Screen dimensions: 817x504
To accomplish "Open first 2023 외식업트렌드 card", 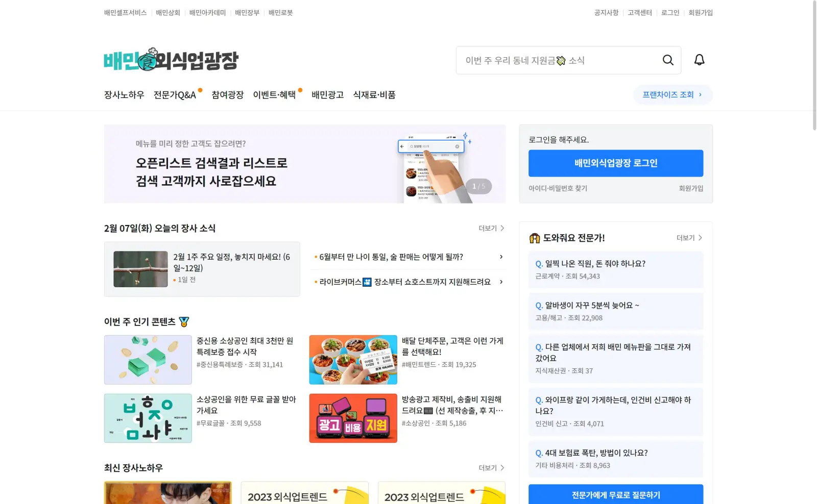I will (x=305, y=493).
